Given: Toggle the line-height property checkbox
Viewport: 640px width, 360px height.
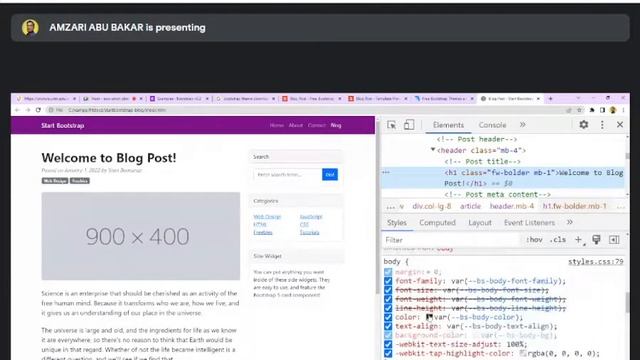Looking at the screenshot, I should pos(388,308).
